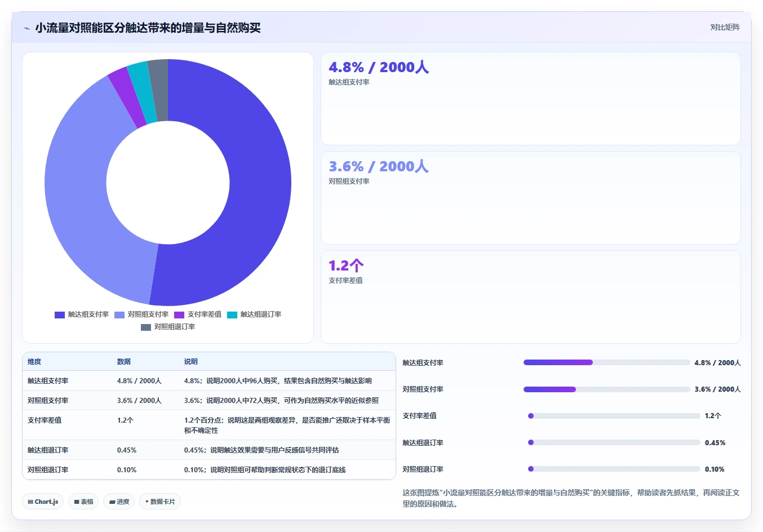Click the 0.45% table cell
The height and width of the screenshot is (532, 763).
point(127,450)
